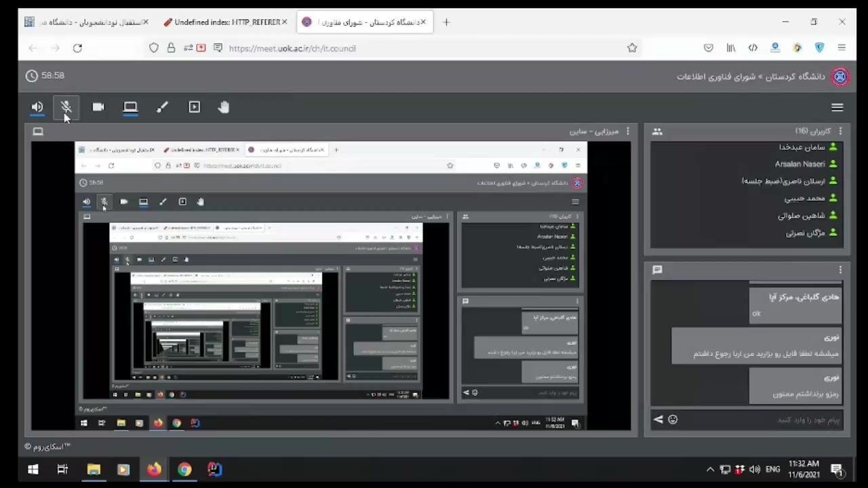The height and width of the screenshot is (488, 868).
Task: Focus the chat message input field
Action: (762, 420)
